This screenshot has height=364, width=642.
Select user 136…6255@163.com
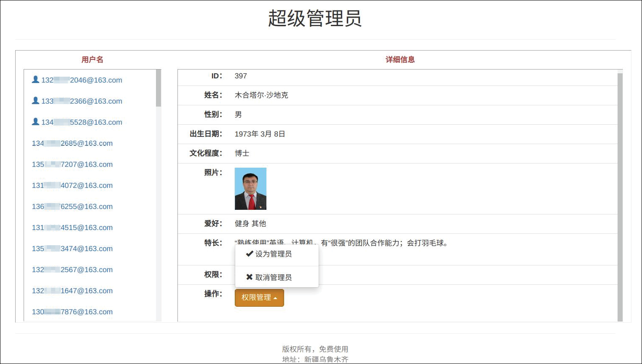[72, 206]
